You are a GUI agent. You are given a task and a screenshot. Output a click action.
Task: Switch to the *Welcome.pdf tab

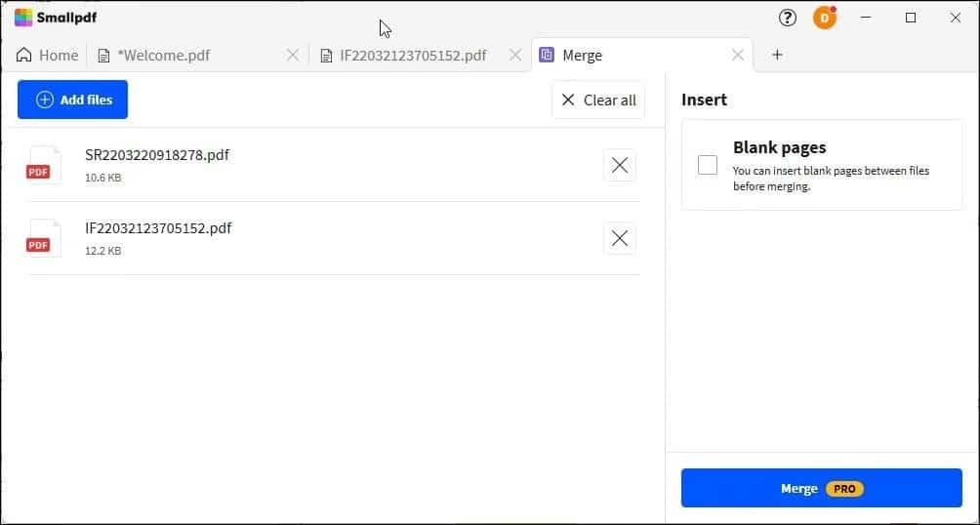point(163,55)
